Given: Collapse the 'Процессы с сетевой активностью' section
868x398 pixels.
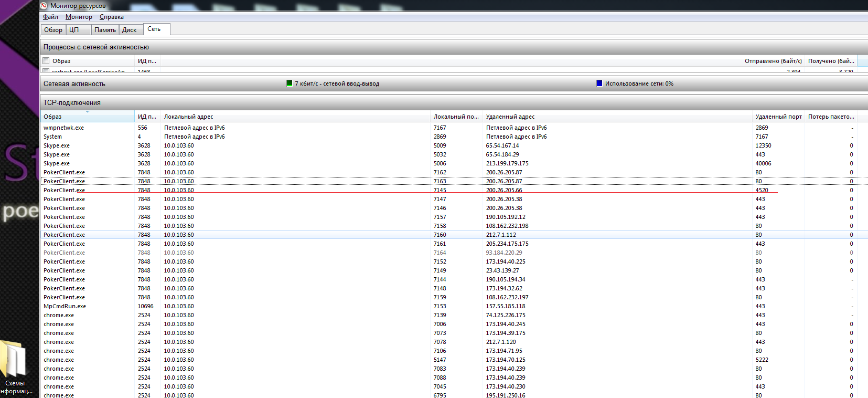Looking at the screenshot, I should [x=454, y=47].
